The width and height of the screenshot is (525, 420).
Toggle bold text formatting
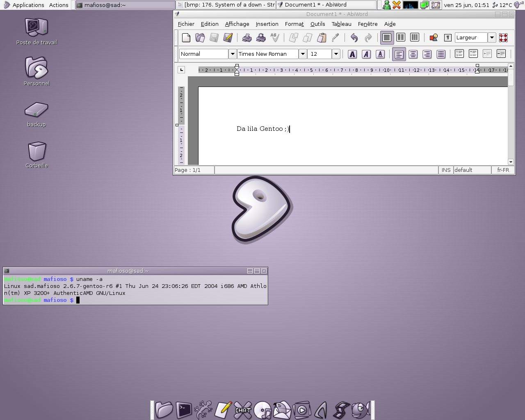pos(352,54)
